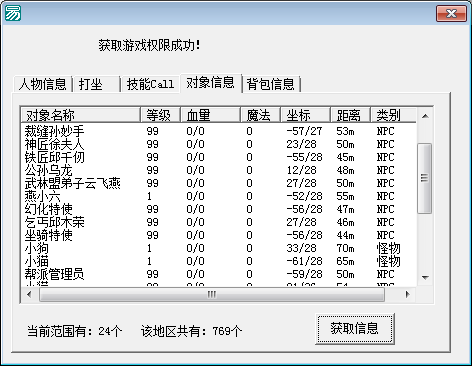Switch to the 人物信息 tab
The width and height of the screenshot is (472, 366).
point(42,84)
